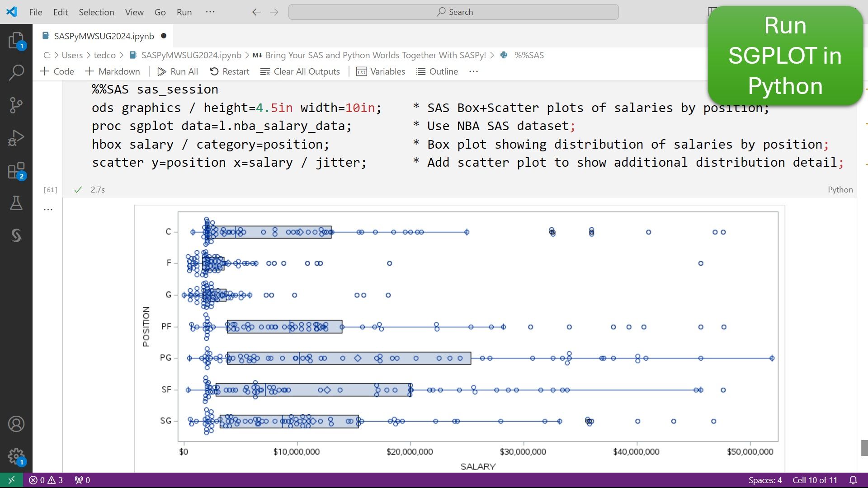Viewport: 868px width, 488px height.
Task: Open the Accounts icon in activity bar
Action: 16,423
